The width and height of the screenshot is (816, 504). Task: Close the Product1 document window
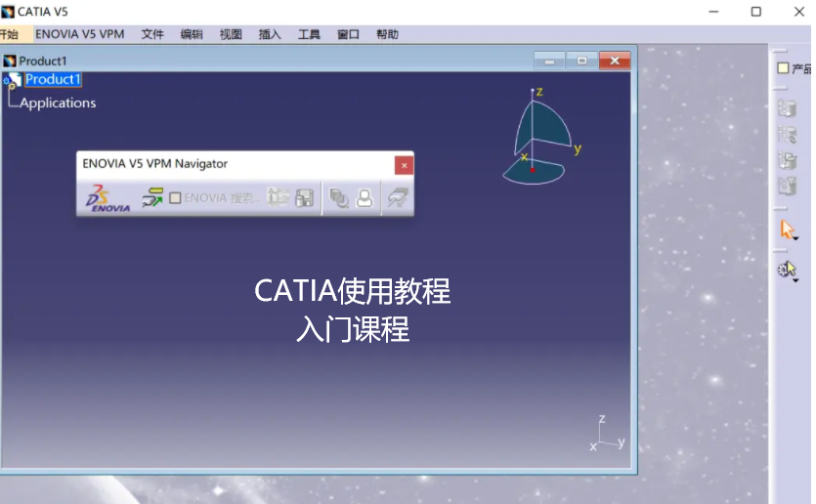pos(615,61)
